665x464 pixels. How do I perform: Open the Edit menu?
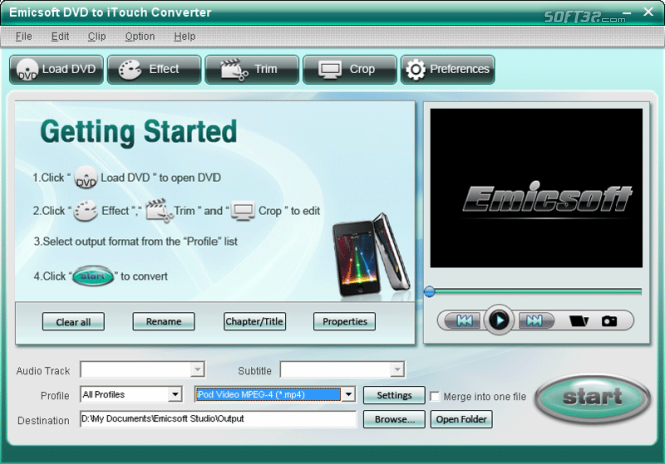click(x=60, y=36)
